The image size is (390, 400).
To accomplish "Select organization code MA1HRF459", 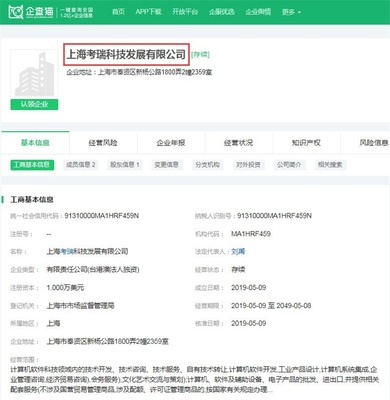I will click(251, 234).
